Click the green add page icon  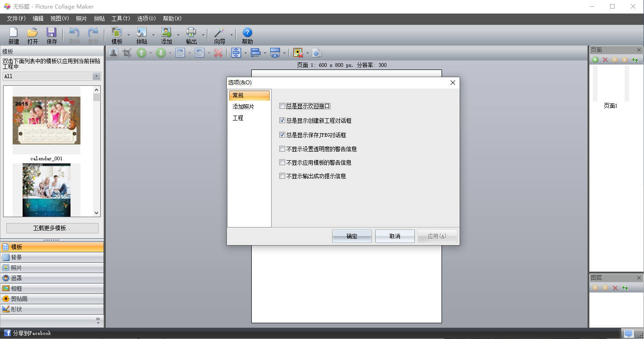(595, 60)
